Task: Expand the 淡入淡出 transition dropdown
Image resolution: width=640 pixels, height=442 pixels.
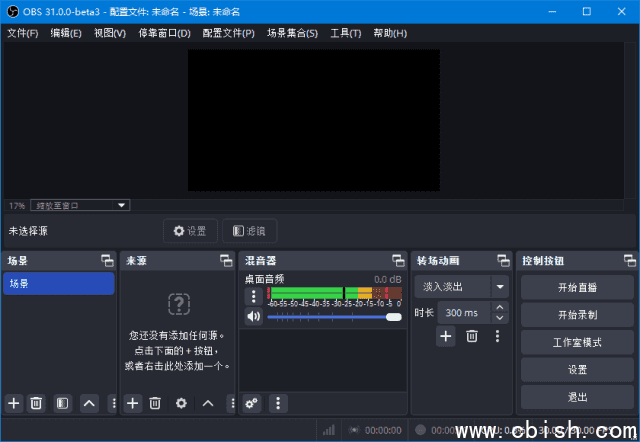Action: [x=500, y=286]
